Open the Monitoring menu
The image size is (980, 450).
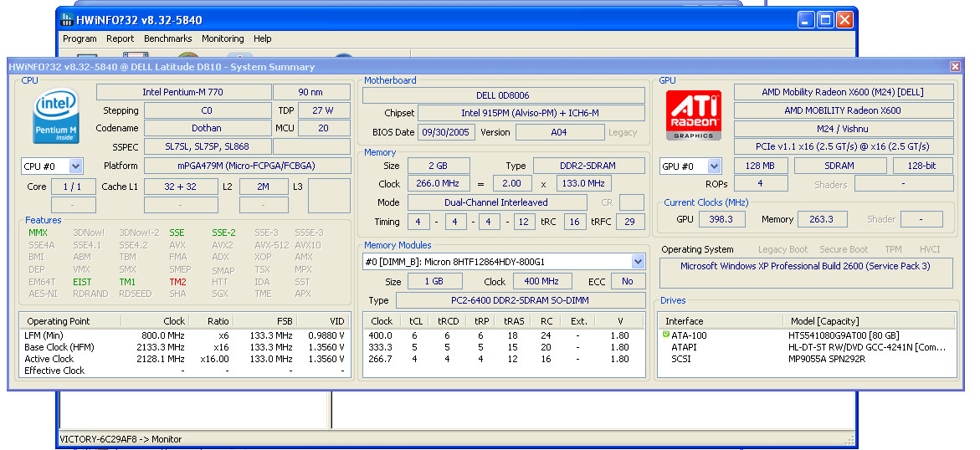coord(223,38)
